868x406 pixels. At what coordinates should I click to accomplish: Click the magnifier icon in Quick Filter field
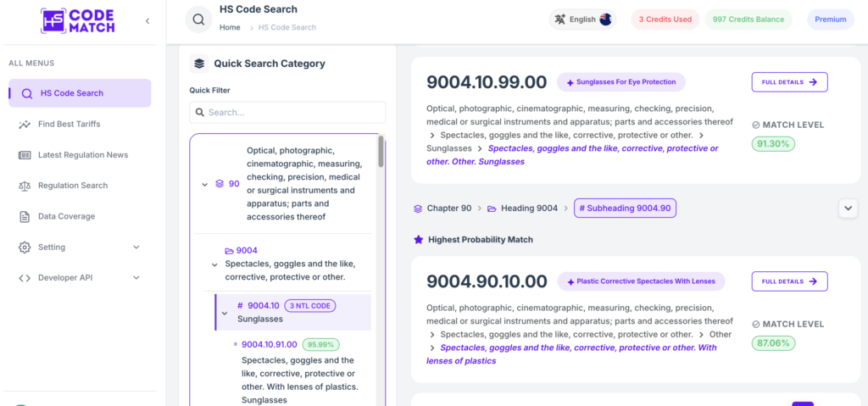tap(200, 113)
